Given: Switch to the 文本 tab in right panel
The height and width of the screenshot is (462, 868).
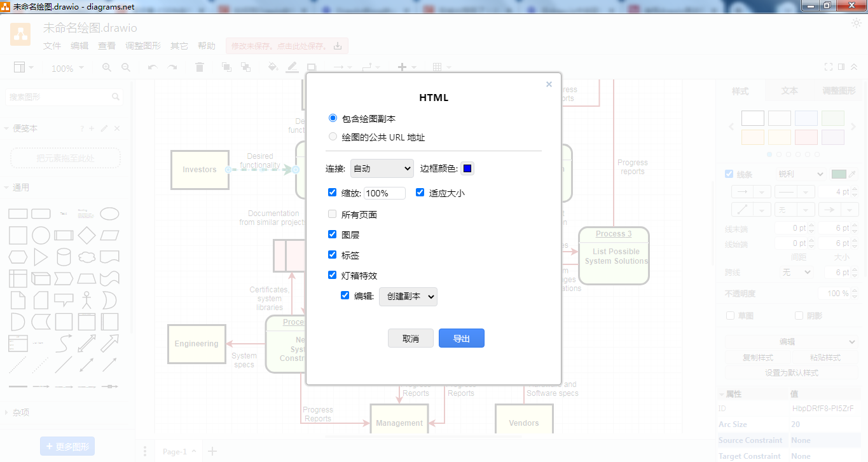Looking at the screenshot, I should 789,91.
